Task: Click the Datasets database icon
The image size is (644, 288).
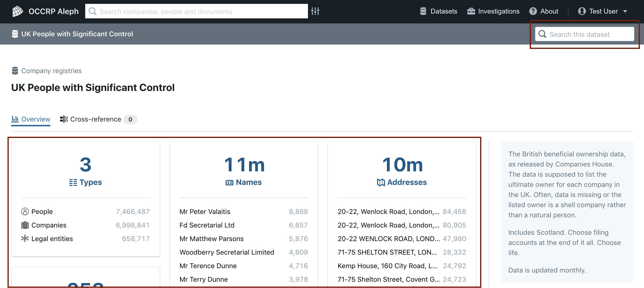Action: (423, 11)
